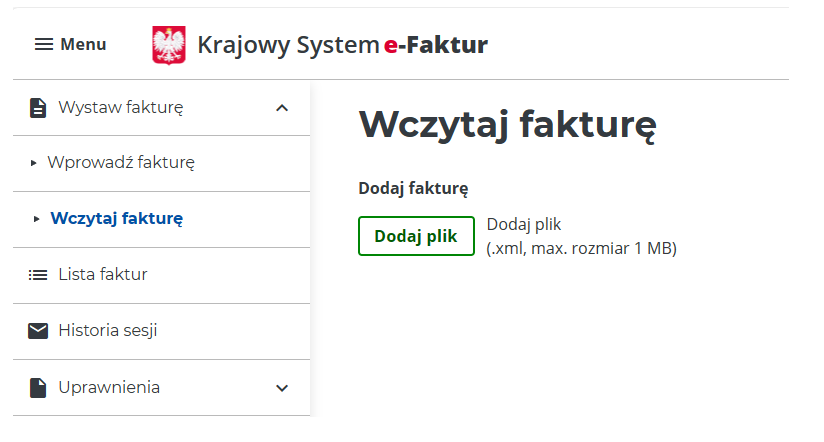Click the hamburger Menu icon
Screen dimensions: 824x442
(x=43, y=44)
